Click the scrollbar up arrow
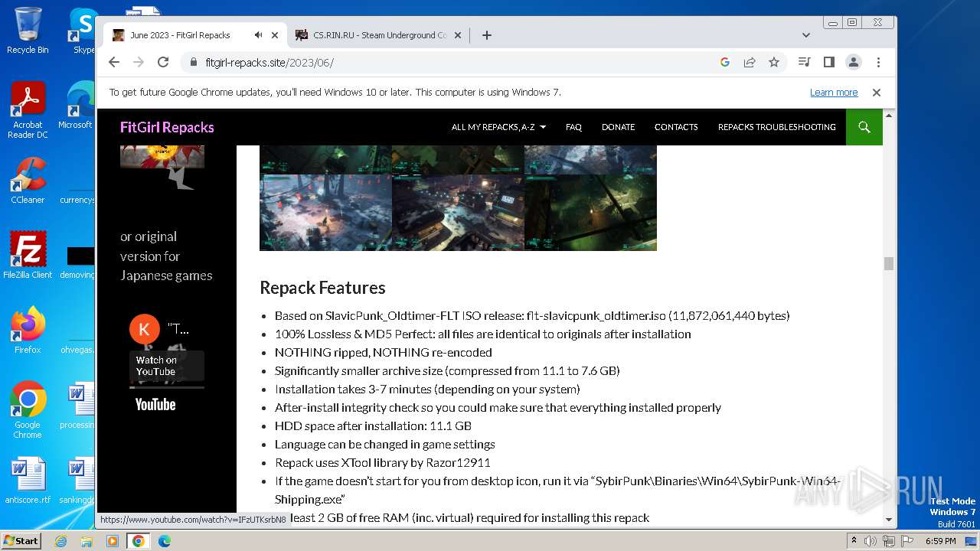Viewport: 980px width, 551px height. pyautogui.click(x=889, y=116)
